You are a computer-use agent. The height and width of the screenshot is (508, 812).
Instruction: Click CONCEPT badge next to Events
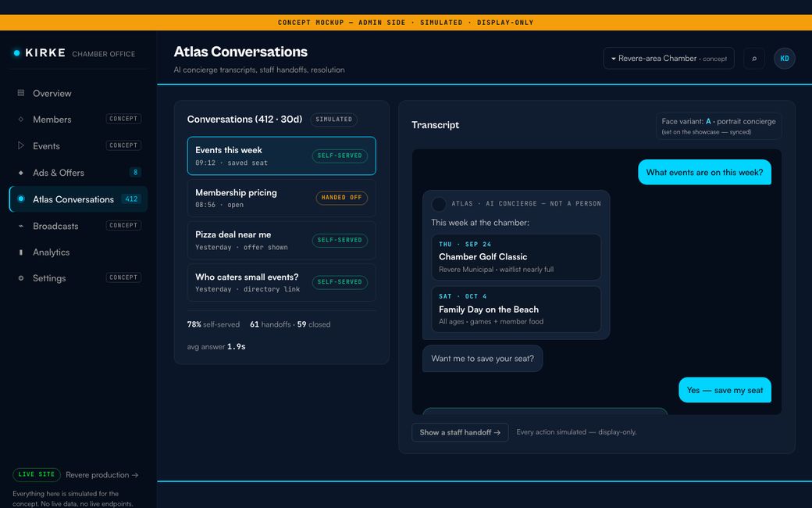(123, 145)
